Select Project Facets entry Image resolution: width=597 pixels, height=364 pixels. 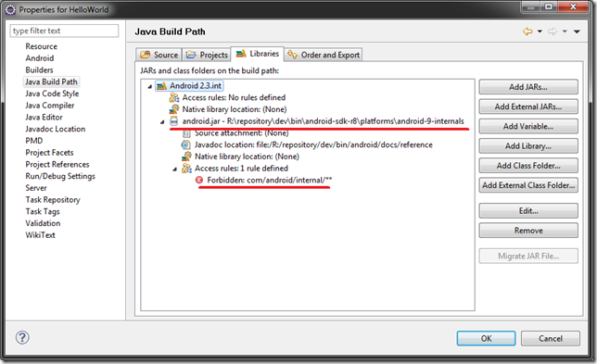[49, 153]
